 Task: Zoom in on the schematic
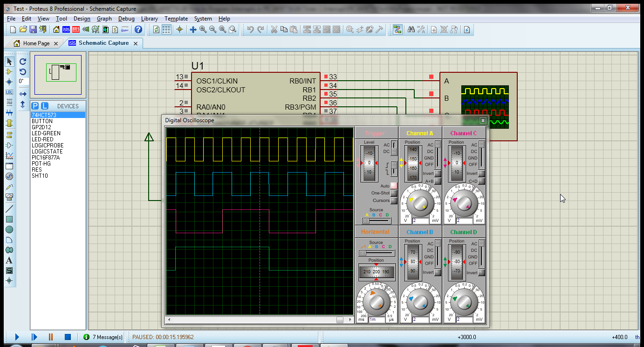pyautogui.click(x=203, y=29)
